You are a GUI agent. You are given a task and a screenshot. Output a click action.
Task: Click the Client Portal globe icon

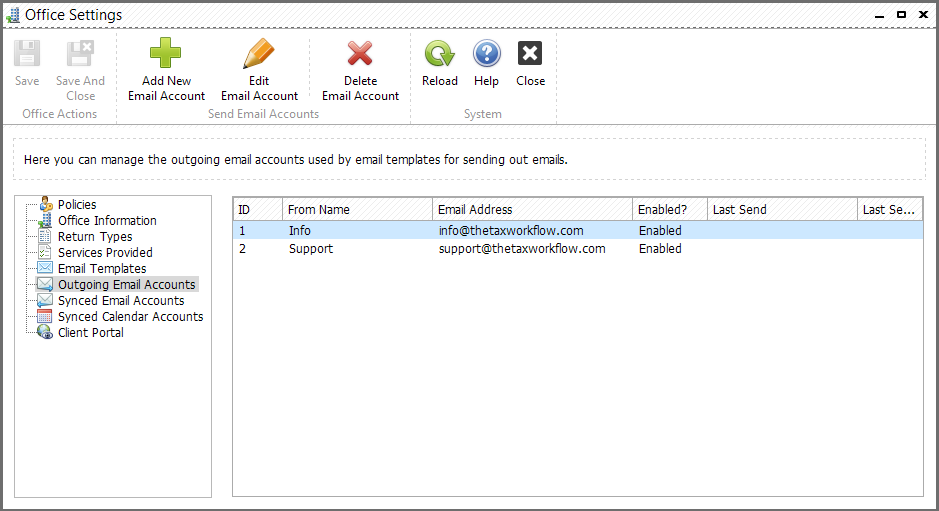point(45,332)
